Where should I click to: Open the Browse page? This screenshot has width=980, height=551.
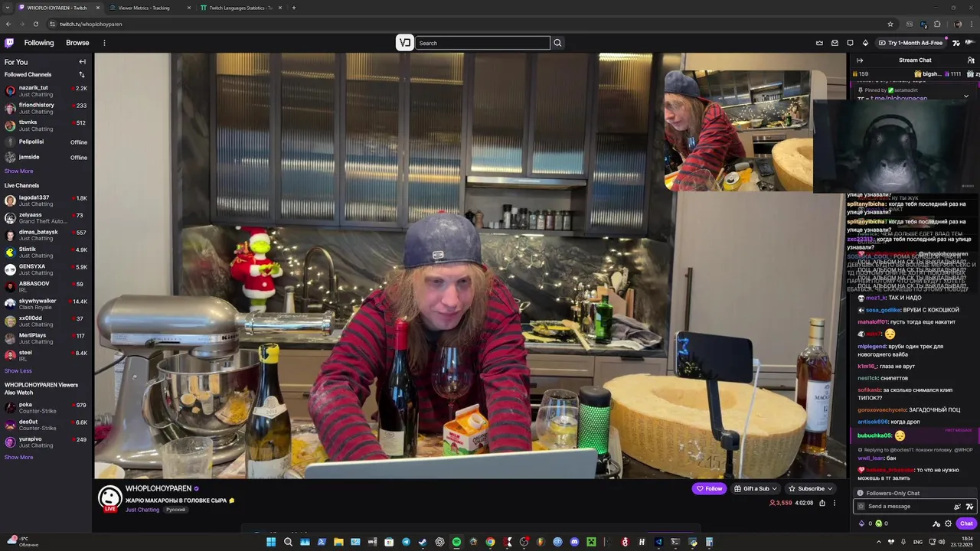[77, 43]
